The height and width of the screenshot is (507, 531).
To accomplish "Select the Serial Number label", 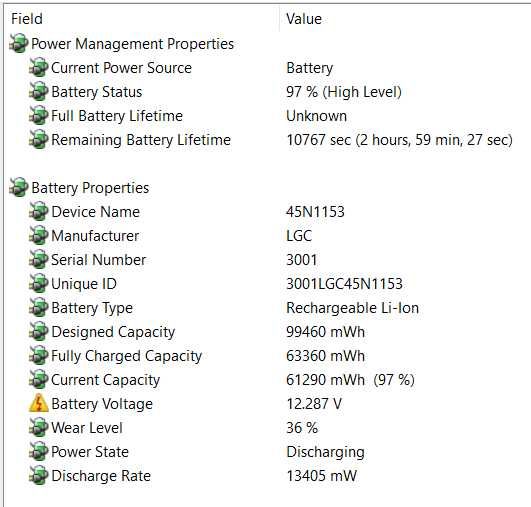I will tap(99, 260).
